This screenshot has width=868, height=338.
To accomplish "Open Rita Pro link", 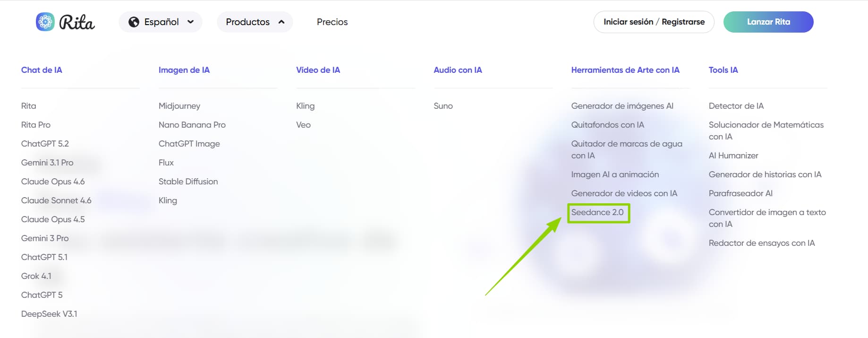I will click(36, 125).
